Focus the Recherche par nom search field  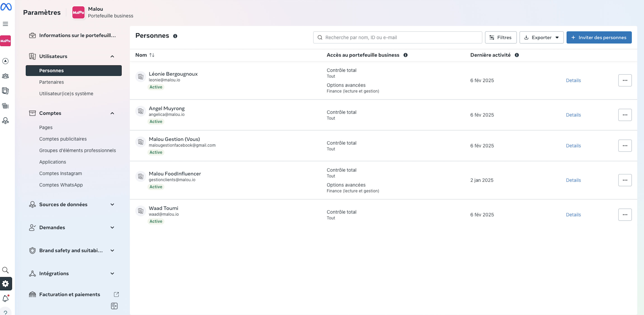(397, 38)
